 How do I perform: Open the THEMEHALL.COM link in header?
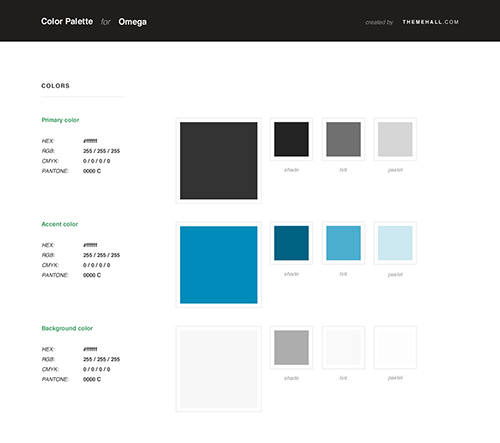430,22
